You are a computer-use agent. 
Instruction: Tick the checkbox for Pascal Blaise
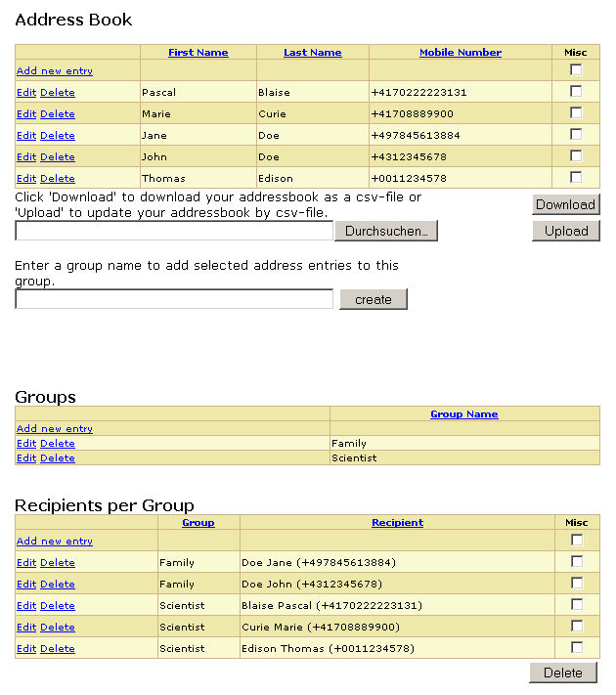(x=576, y=91)
